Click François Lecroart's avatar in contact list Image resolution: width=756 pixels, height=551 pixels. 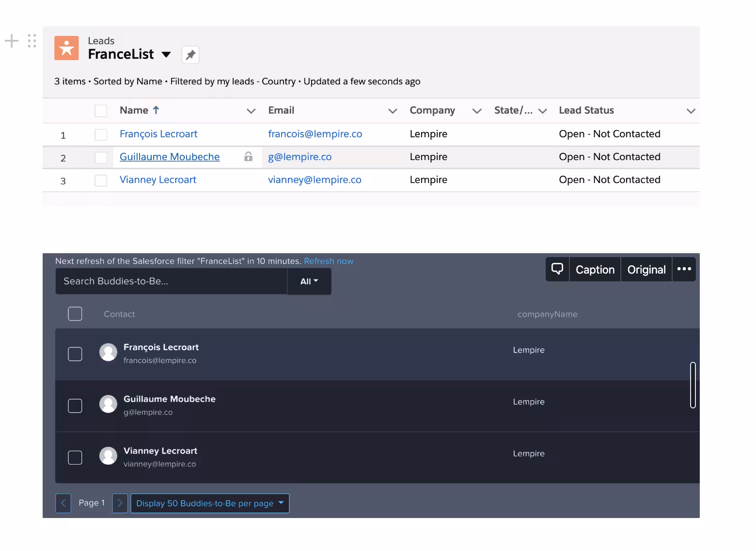pos(108,353)
